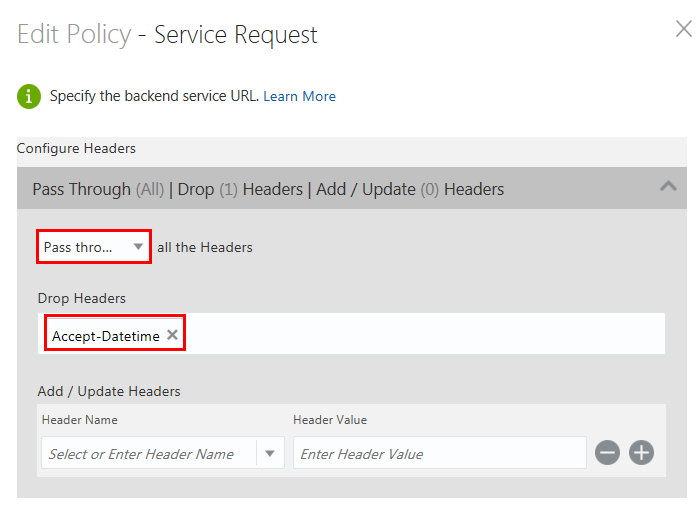Select the Accept-Datetime tag text
The width and height of the screenshot is (700, 506).
105,336
